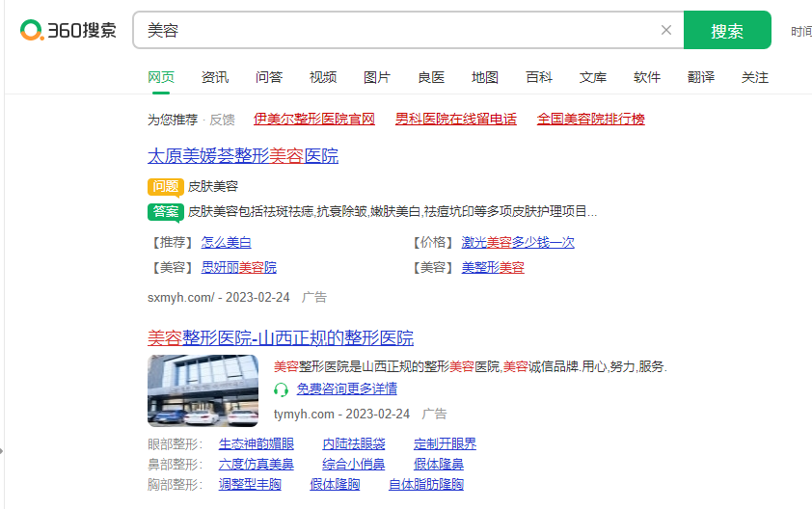Viewport: 812px width, 509px height.
Task: Open 假体隆胸 link
Action: click(335, 484)
